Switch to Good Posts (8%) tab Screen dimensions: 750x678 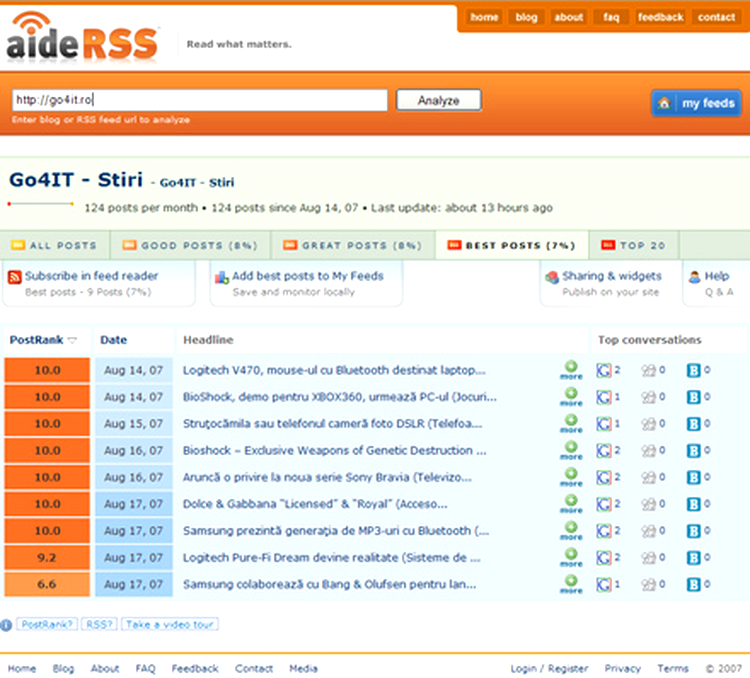pyautogui.click(x=190, y=245)
